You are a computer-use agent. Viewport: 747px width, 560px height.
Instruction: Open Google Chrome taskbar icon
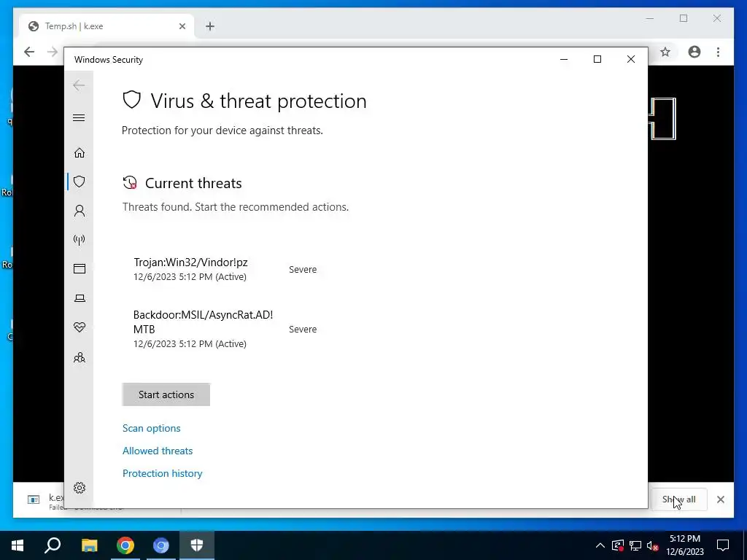(x=125, y=545)
